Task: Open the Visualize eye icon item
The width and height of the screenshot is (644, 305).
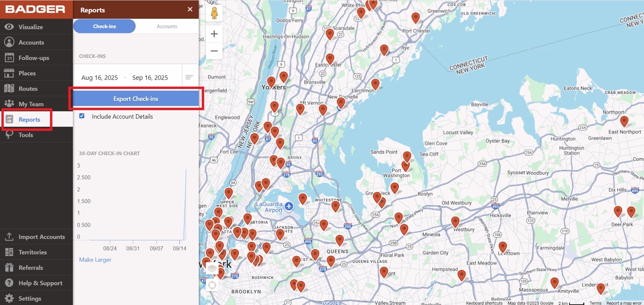Action: (x=36, y=27)
